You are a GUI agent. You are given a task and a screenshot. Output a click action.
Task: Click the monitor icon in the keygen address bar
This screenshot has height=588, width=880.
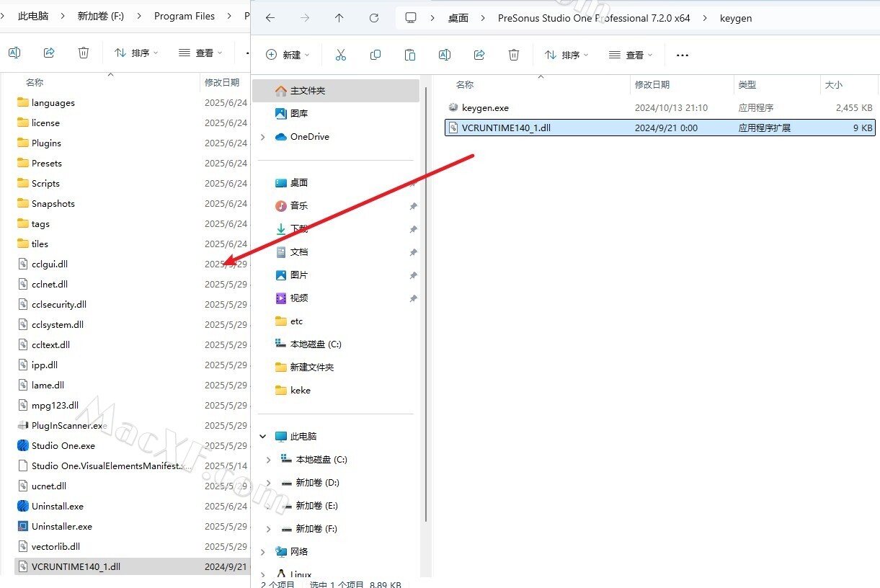411,18
